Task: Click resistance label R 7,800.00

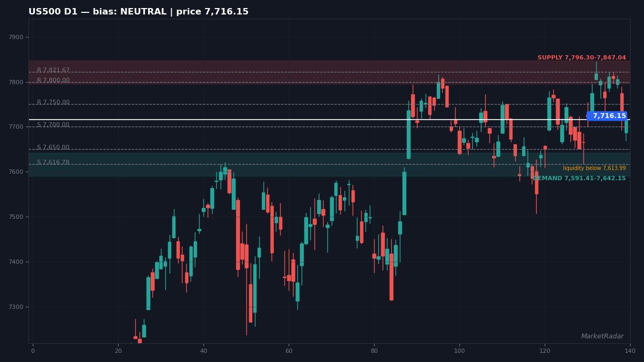Action: click(x=53, y=80)
